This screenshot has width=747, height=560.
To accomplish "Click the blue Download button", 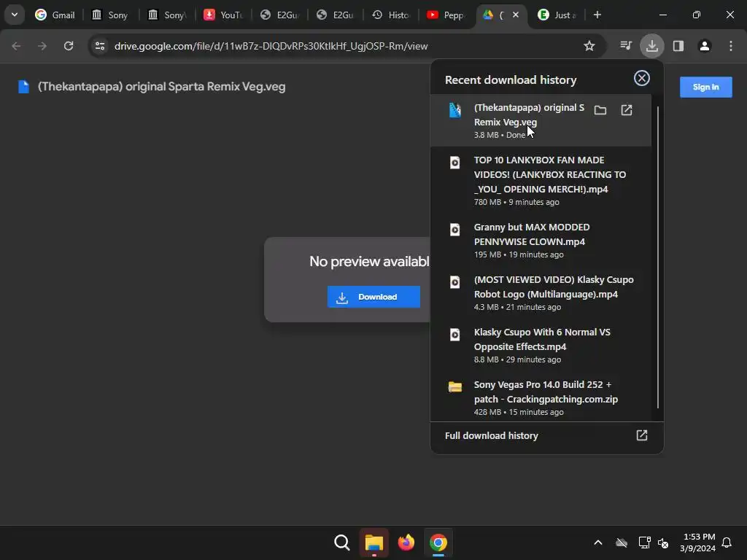I will pos(373,297).
